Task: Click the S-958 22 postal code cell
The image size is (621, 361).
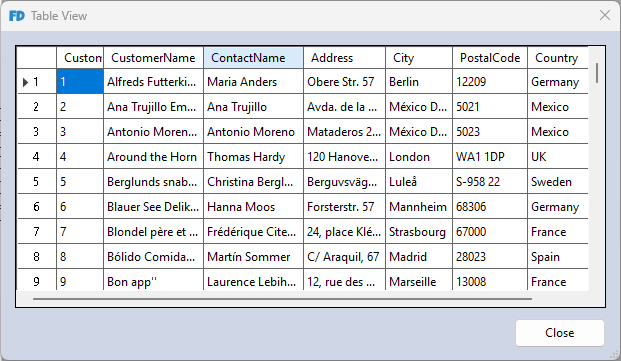Action: coord(490,182)
